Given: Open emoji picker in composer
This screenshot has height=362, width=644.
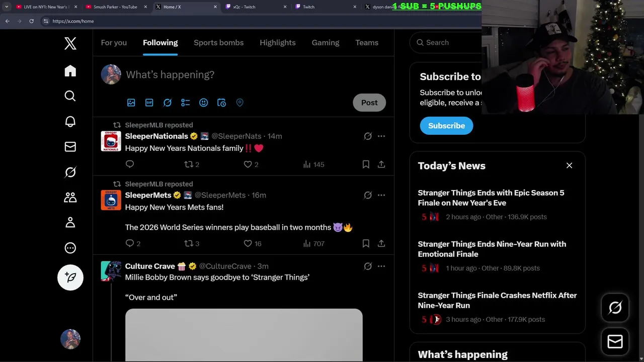Looking at the screenshot, I should [204, 103].
